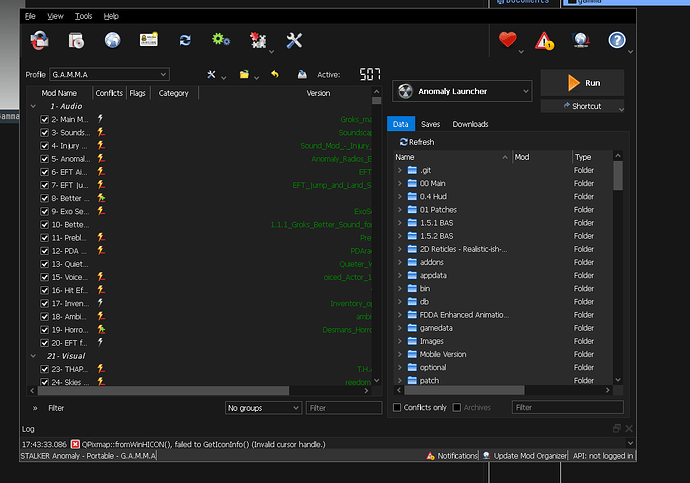Toggle the 17- Inven mod checkbox
This screenshot has width=690, height=483.
click(44, 303)
